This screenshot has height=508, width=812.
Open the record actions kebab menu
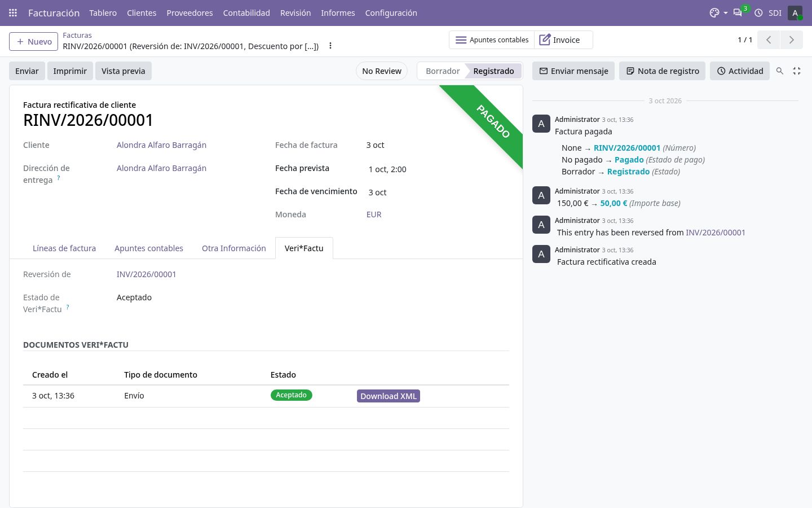(x=330, y=46)
